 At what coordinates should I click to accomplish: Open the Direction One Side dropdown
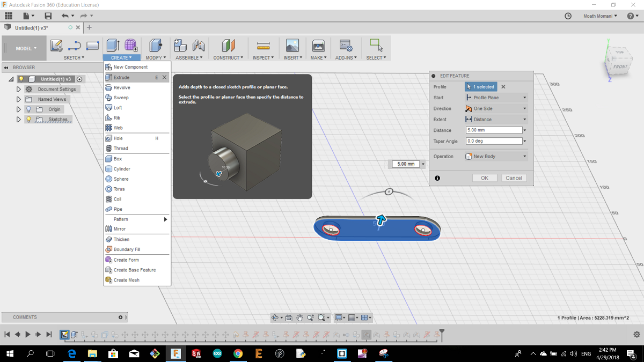[496, 108]
